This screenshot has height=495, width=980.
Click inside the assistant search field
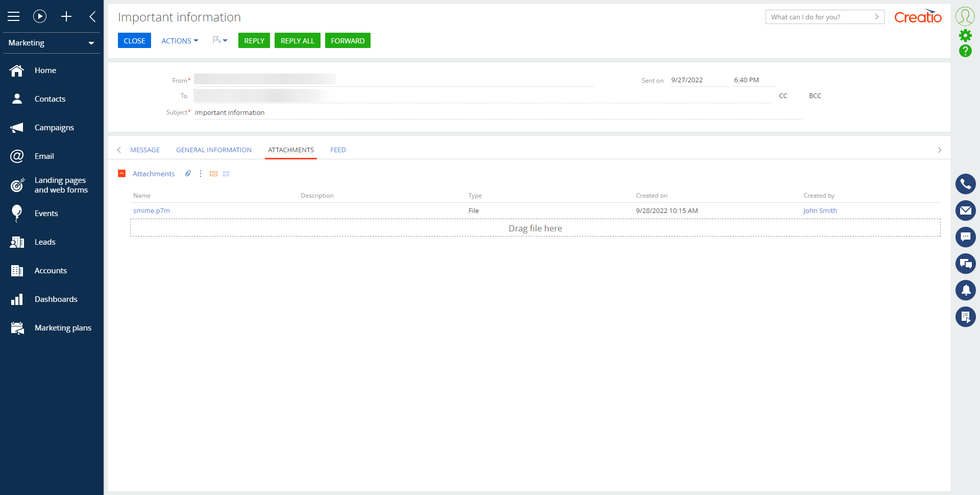click(x=817, y=17)
